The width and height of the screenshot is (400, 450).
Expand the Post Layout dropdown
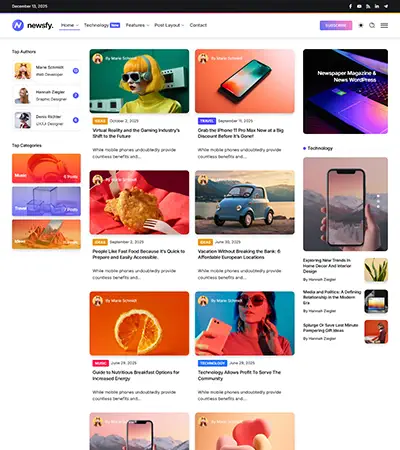169,25
